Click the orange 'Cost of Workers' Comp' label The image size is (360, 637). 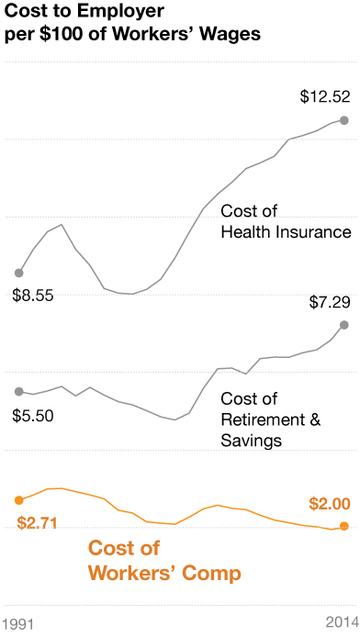click(x=165, y=561)
